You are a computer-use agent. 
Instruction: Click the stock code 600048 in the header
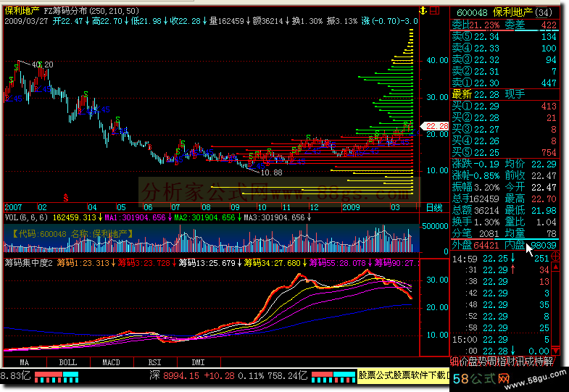click(472, 12)
